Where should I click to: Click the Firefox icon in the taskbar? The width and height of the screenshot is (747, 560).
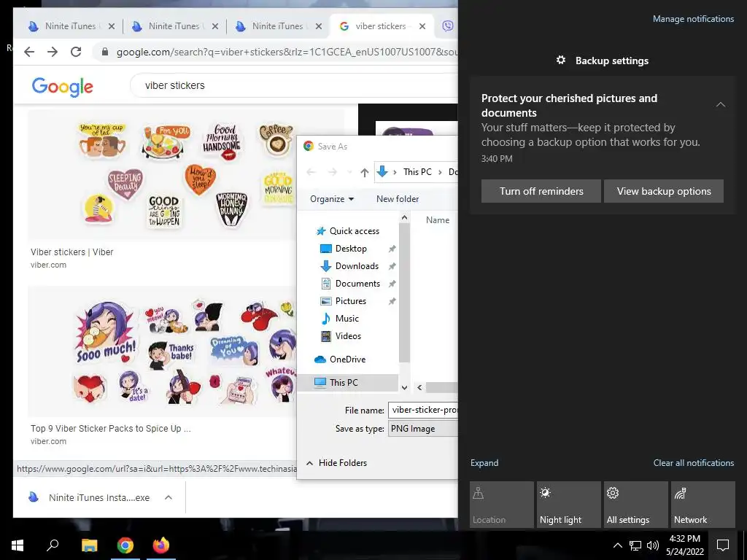point(161,545)
